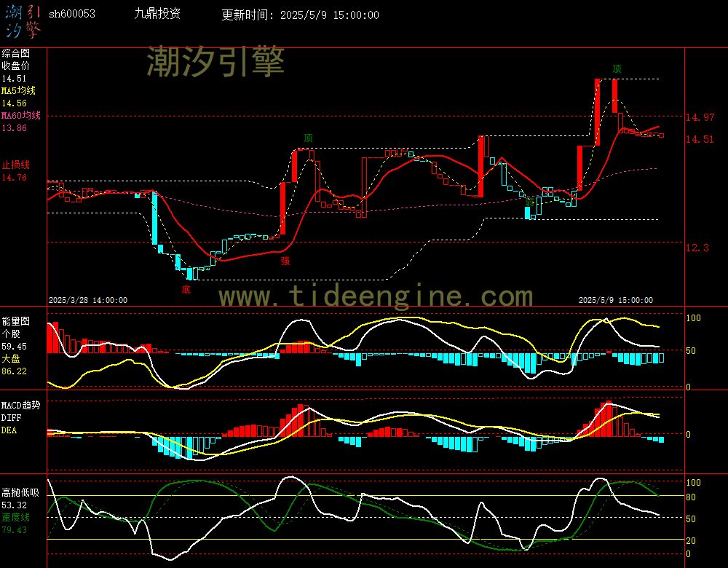Click the MACD趋势 panel label
This screenshot has width=728, height=568.
[x=21, y=405]
